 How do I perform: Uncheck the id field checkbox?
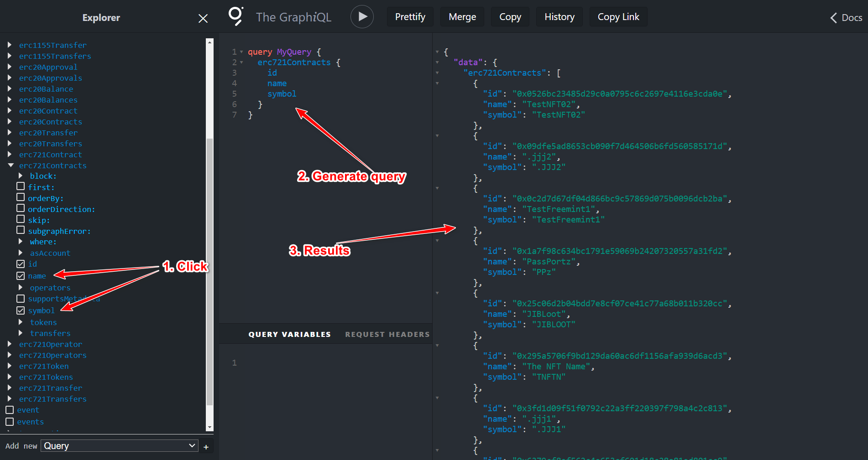click(x=21, y=264)
